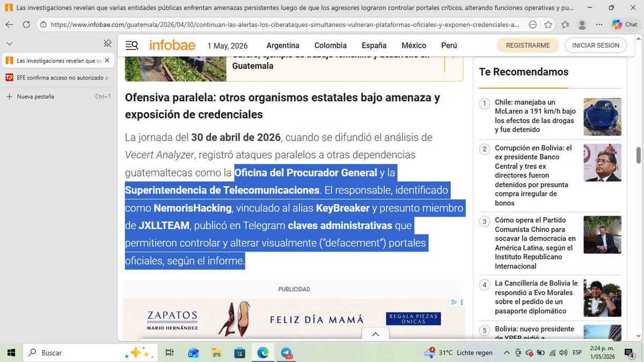Viewport: 644px width, 362px height.
Task: Open Microsoft Store from the taskbar
Action: (x=240, y=352)
